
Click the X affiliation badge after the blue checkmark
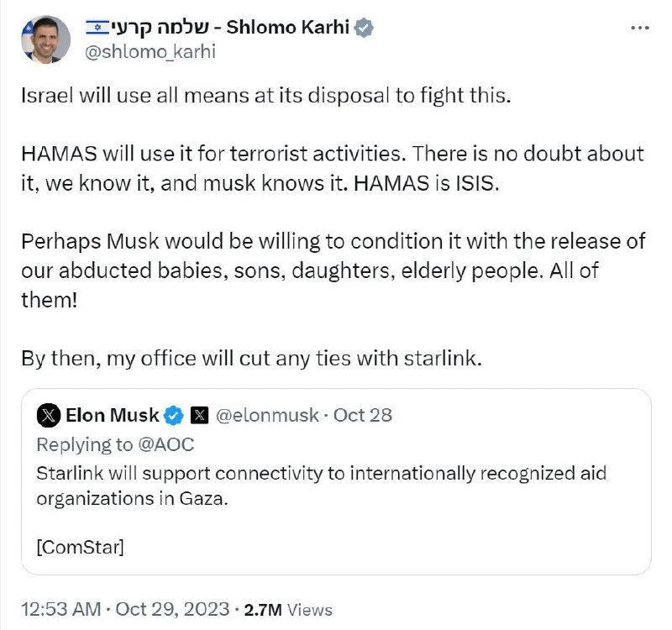[200, 415]
